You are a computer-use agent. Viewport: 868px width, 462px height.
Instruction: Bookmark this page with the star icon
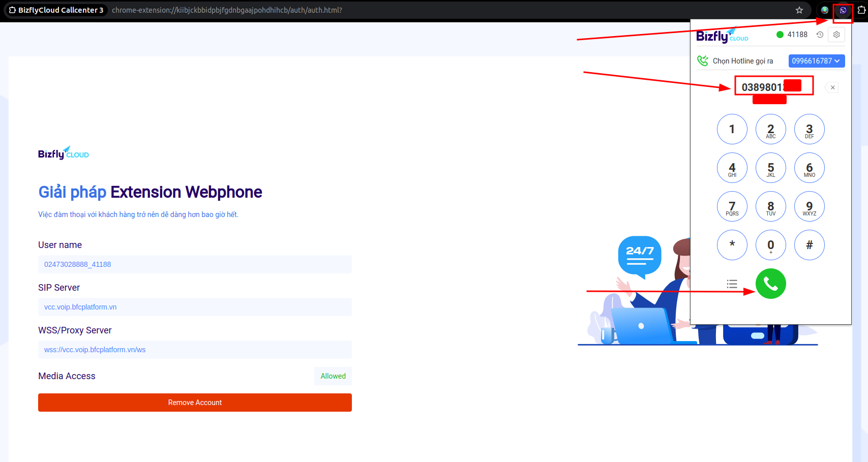(799, 10)
